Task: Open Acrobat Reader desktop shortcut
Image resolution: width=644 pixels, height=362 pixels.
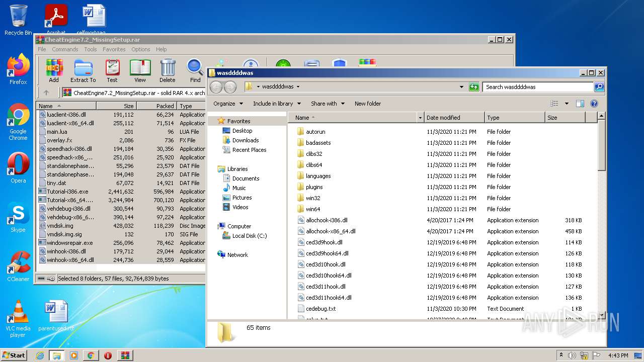Action: pyautogui.click(x=56, y=19)
